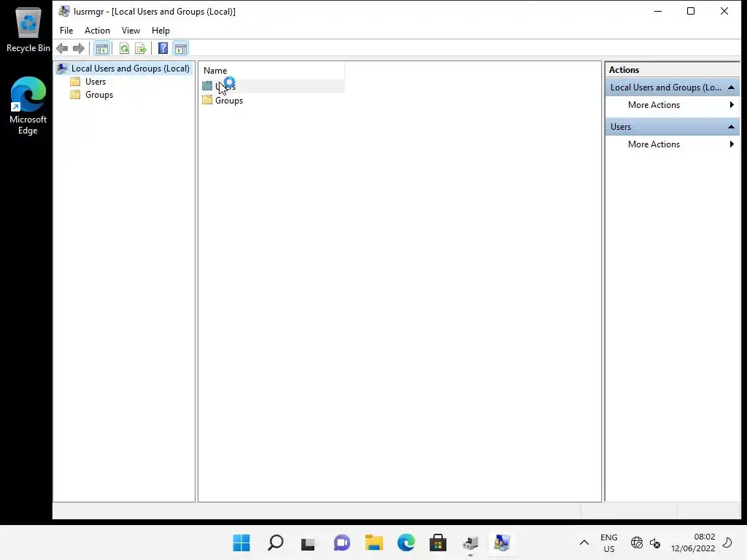The height and width of the screenshot is (560, 747).
Task: Open the Chat app on the taskbar
Action: click(341, 542)
